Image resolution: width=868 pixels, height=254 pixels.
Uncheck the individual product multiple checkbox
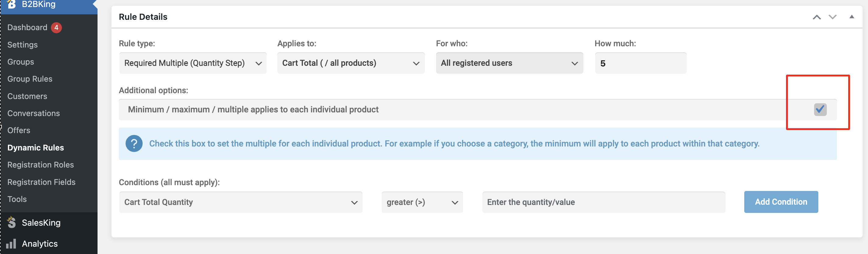coord(820,109)
